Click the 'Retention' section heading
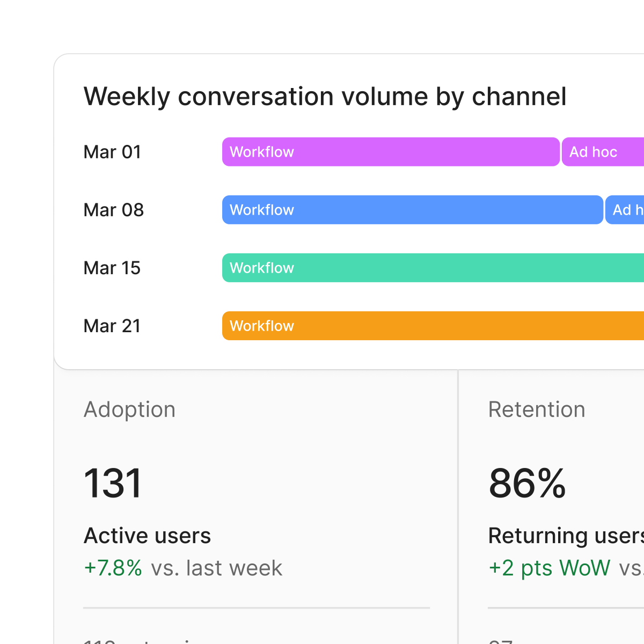The image size is (644, 644). tap(537, 409)
